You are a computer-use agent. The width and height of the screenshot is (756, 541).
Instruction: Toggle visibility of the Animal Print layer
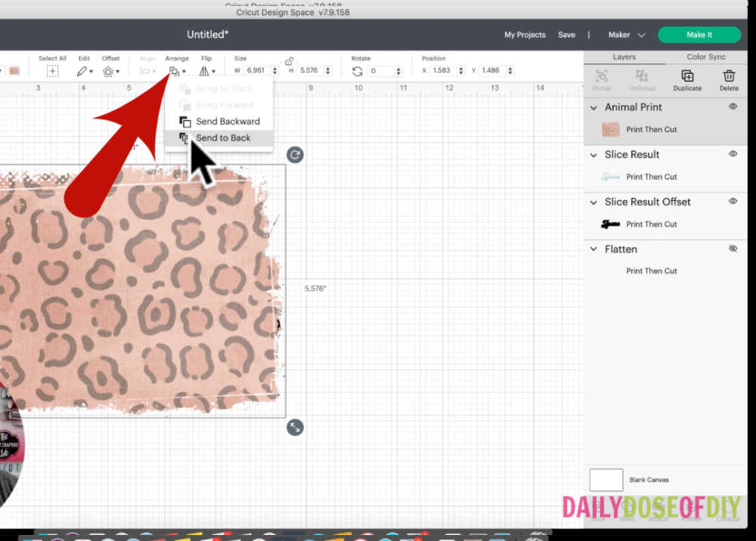(x=731, y=107)
